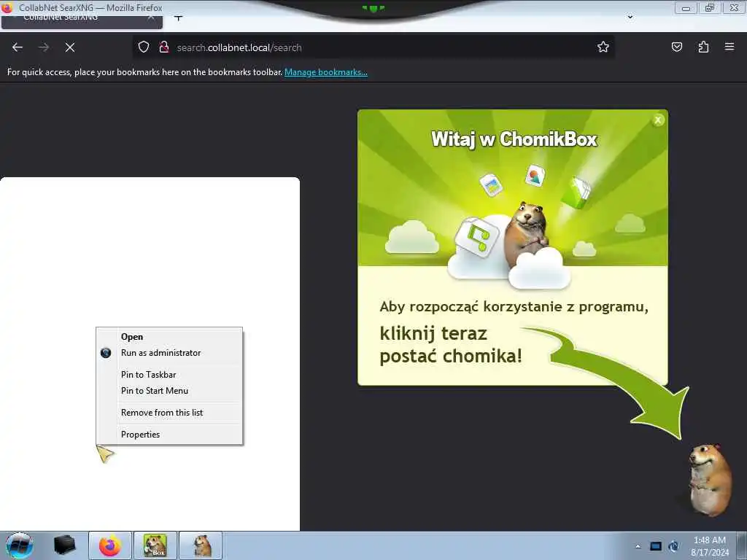747x560 pixels.
Task: Open the ChomikBox taskbar icon
Action: pyautogui.click(x=155, y=545)
